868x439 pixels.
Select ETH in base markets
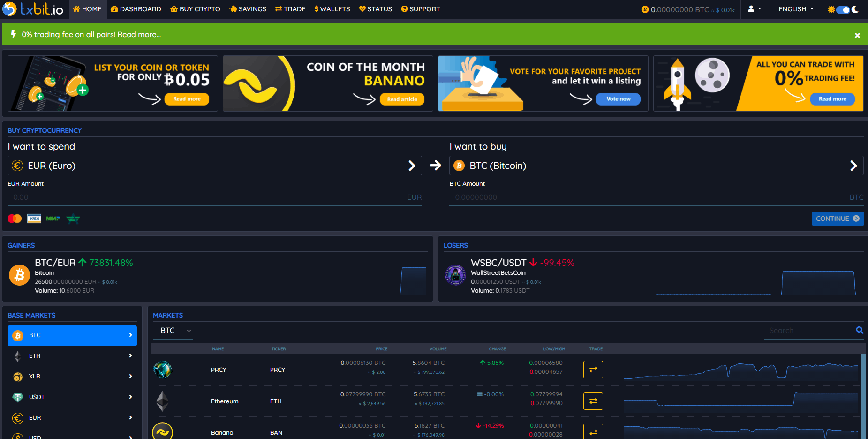pos(72,356)
